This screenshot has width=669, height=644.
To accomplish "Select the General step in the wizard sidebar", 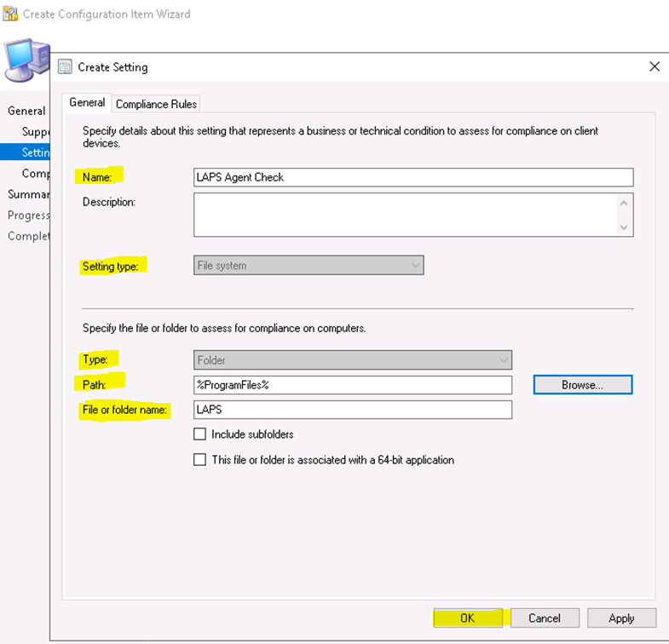I will coord(26,111).
